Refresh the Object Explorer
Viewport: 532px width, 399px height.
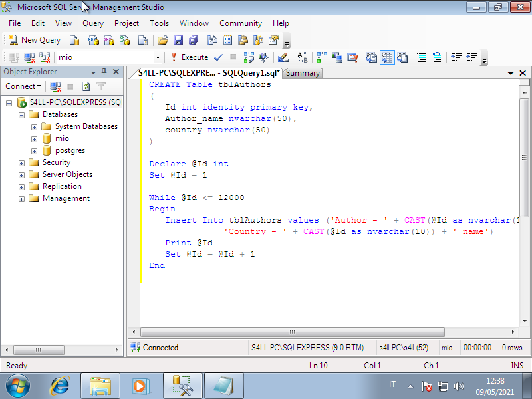coord(86,87)
